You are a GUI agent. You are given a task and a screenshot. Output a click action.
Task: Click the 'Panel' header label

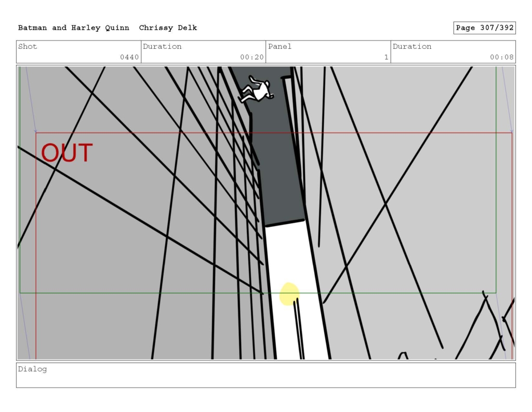[x=280, y=46]
